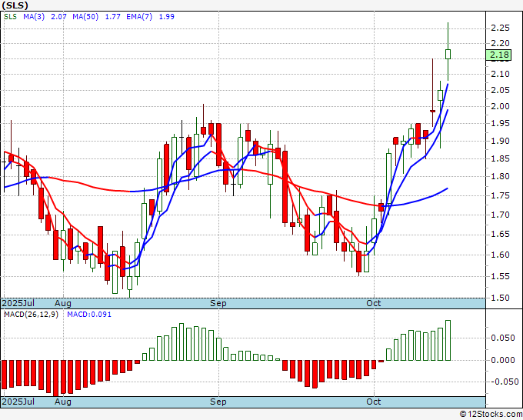
Task: Click the 0.050 MACD axis label
Action: [x=503, y=338]
